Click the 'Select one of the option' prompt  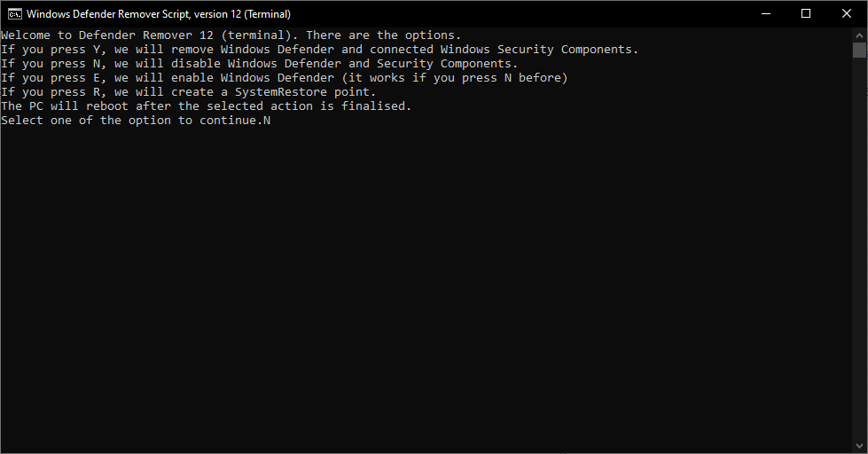coord(132,120)
